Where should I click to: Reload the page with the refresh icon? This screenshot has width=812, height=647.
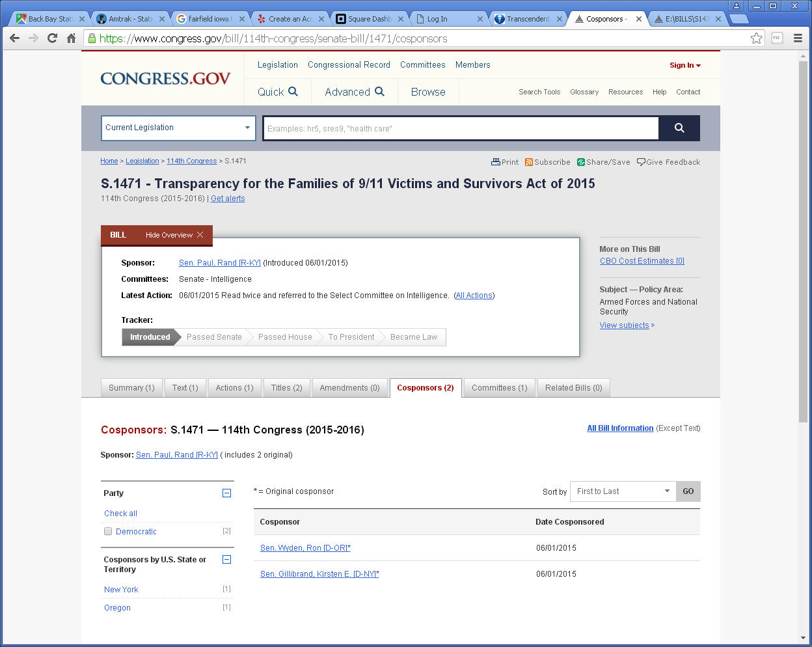click(52, 38)
